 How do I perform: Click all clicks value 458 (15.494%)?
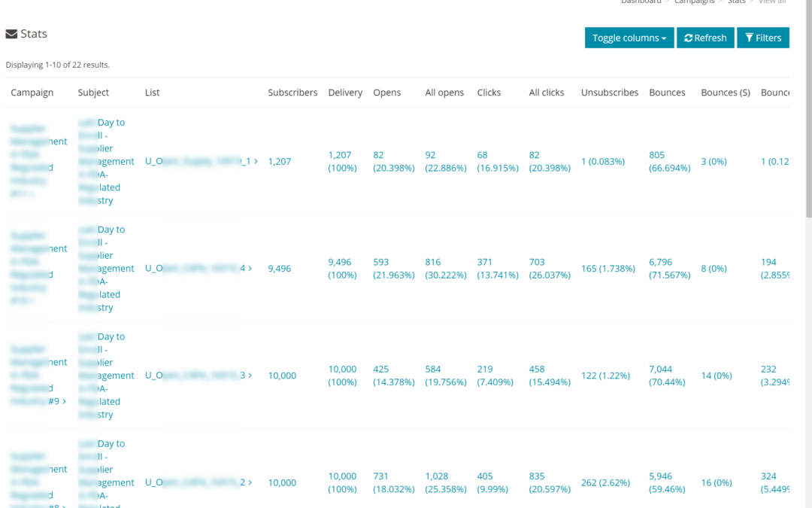pyautogui.click(x=550, y=376)
